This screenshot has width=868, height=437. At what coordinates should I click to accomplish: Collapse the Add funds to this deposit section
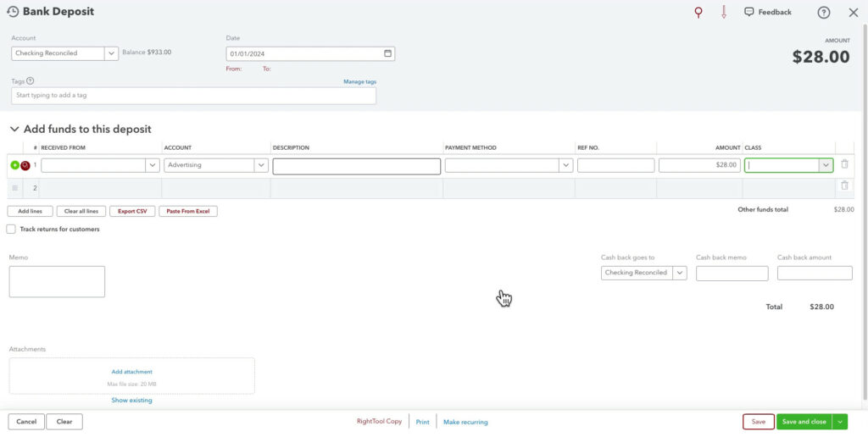tap(14, 130)
